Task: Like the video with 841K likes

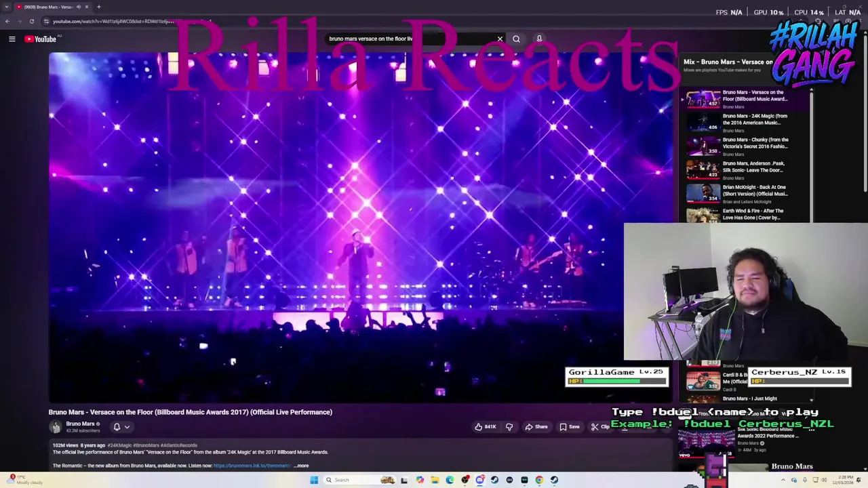Action: tap(485, 426)
